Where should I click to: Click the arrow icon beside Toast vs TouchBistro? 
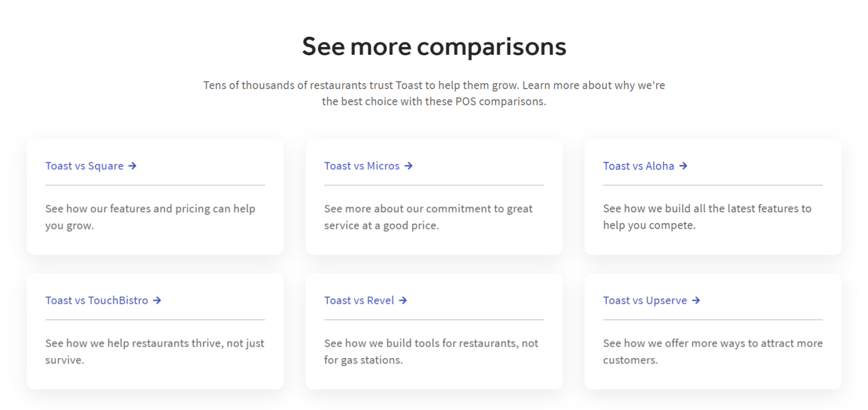158,300
